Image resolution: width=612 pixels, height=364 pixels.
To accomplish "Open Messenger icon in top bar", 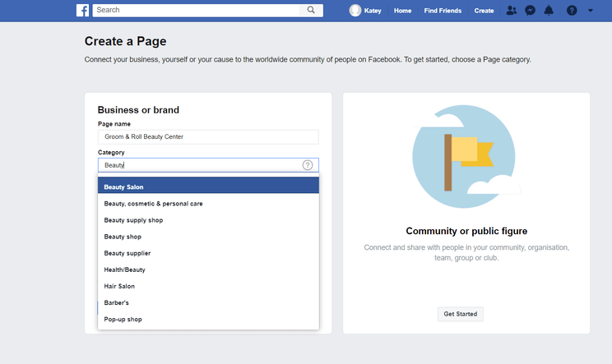I will [530, 11].
